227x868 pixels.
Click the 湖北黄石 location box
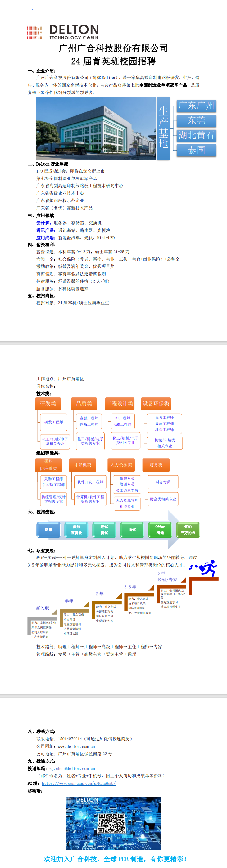pos(196,135)
